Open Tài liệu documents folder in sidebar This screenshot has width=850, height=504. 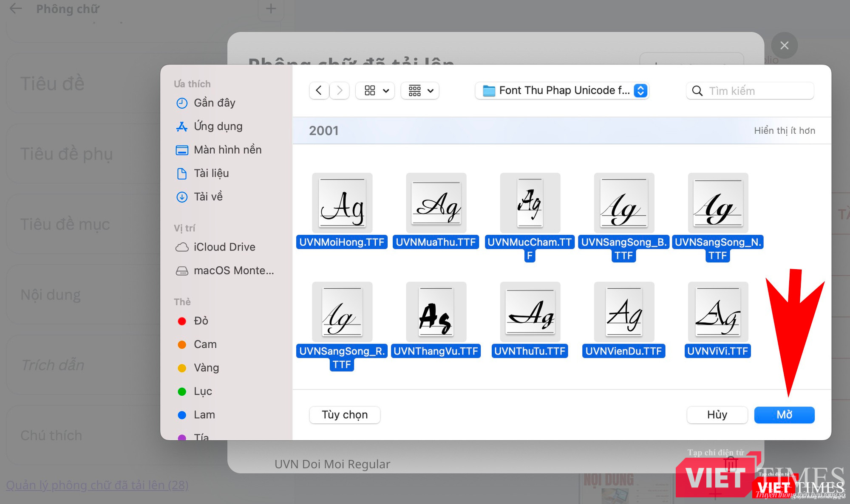(x=211, y=173)
